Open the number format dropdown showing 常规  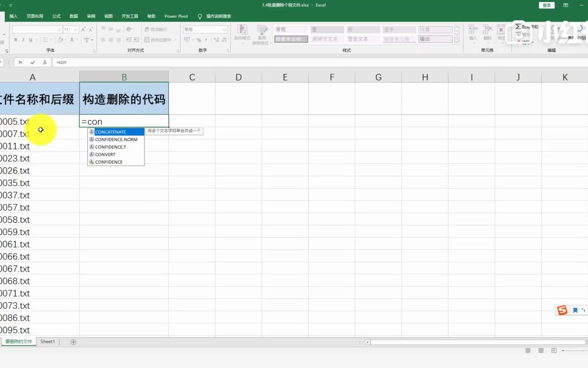coord(205,29)
